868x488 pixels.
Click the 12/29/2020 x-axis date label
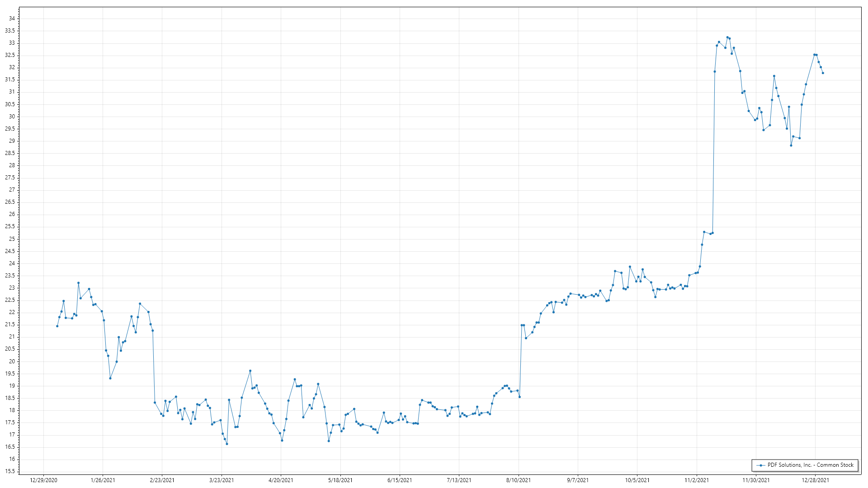(43, 480)
